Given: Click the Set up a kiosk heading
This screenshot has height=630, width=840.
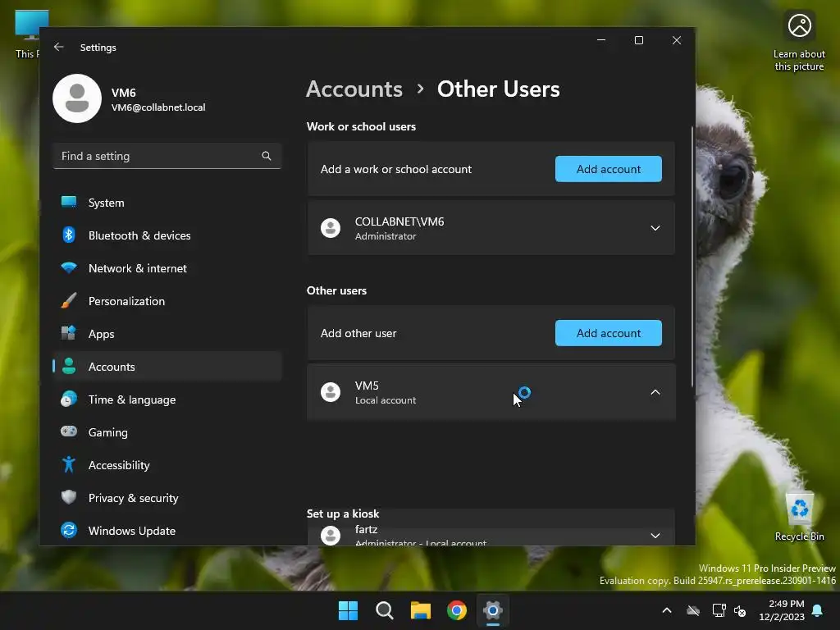Looking at the screenshot, I should (x=343, y=514).
